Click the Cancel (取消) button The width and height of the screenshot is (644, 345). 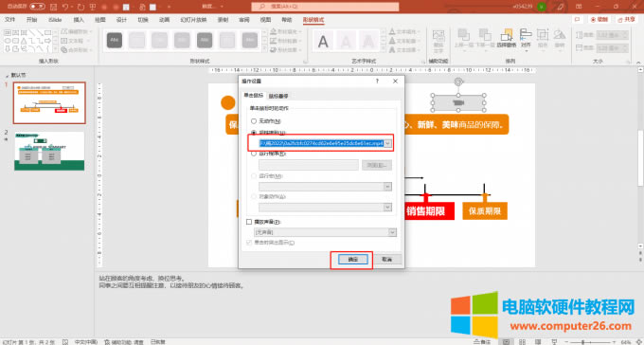click(387, 260)
